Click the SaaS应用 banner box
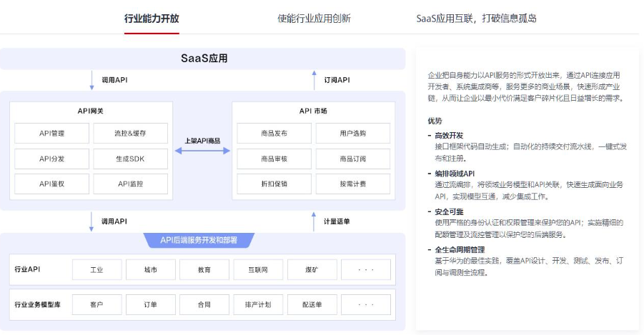This screenshot has width=644, height=335. [x=204, y=59]
